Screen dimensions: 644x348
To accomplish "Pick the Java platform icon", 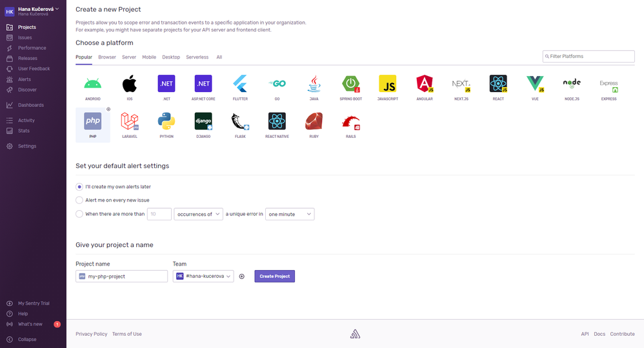I will [314, 84].
